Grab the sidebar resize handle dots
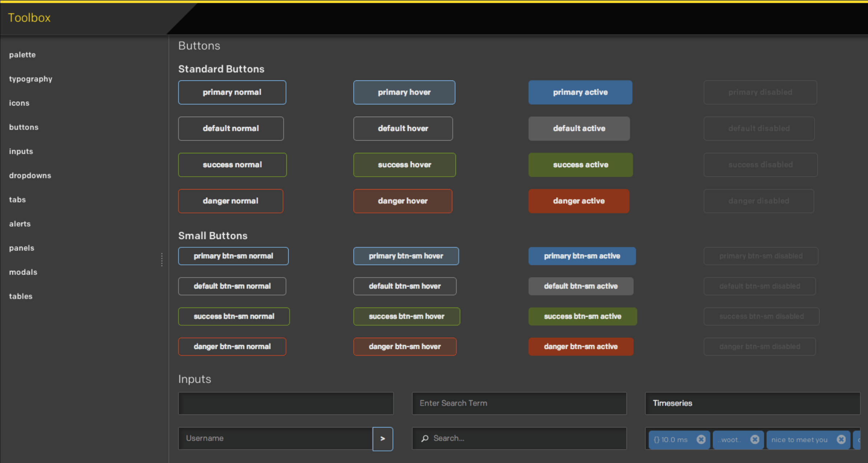This screenshot has height=463, width=868. (162, 259)
